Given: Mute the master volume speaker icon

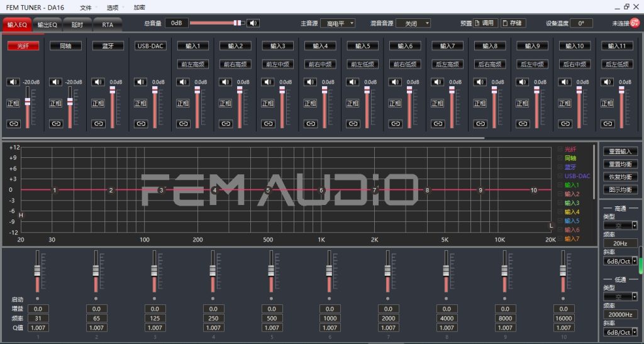Looking at the screenshot, I should point(253,23).
